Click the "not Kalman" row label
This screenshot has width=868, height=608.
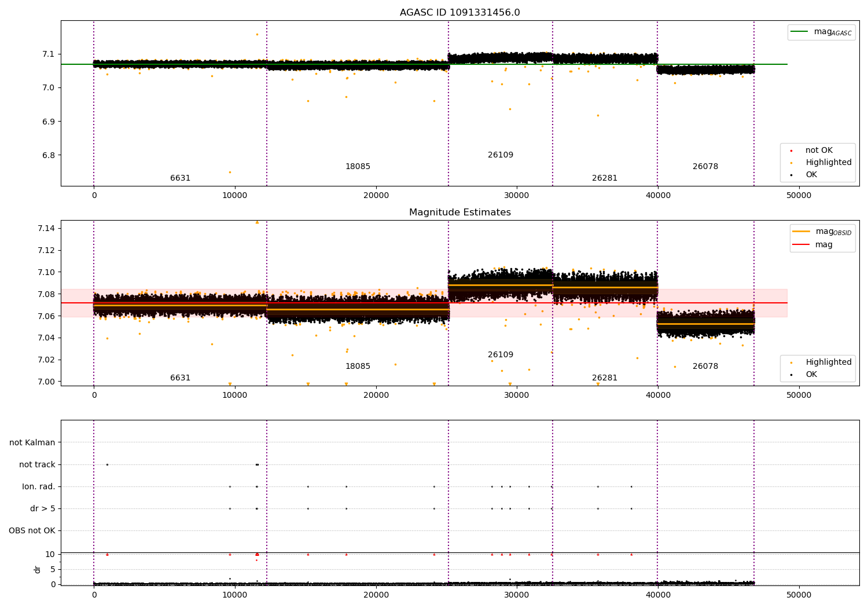click(32, 442)
